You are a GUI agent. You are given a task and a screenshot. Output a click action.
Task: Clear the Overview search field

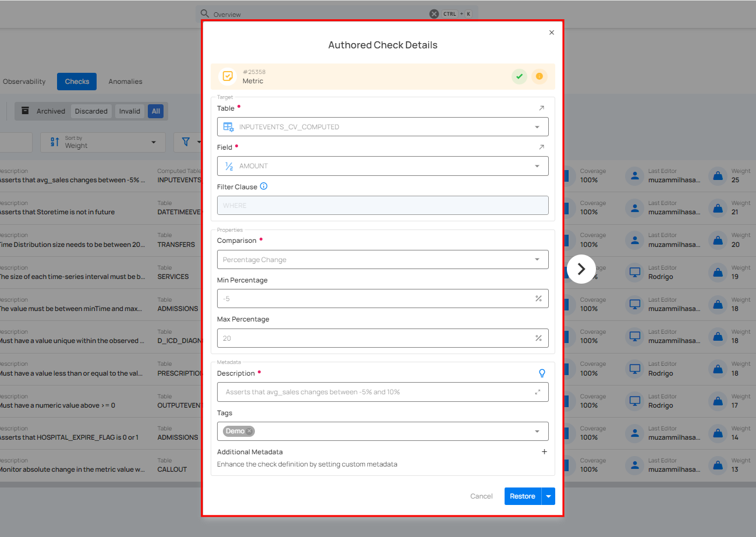434,14
